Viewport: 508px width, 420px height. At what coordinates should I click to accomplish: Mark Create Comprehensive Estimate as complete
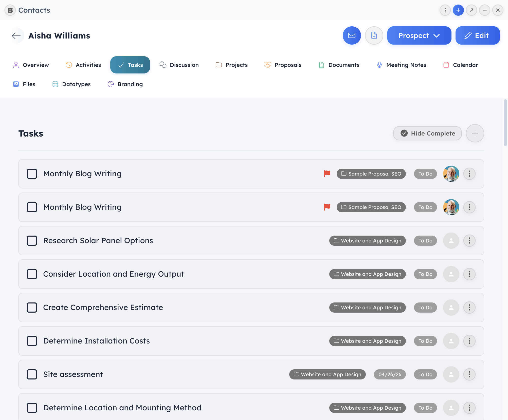point(32,308)
